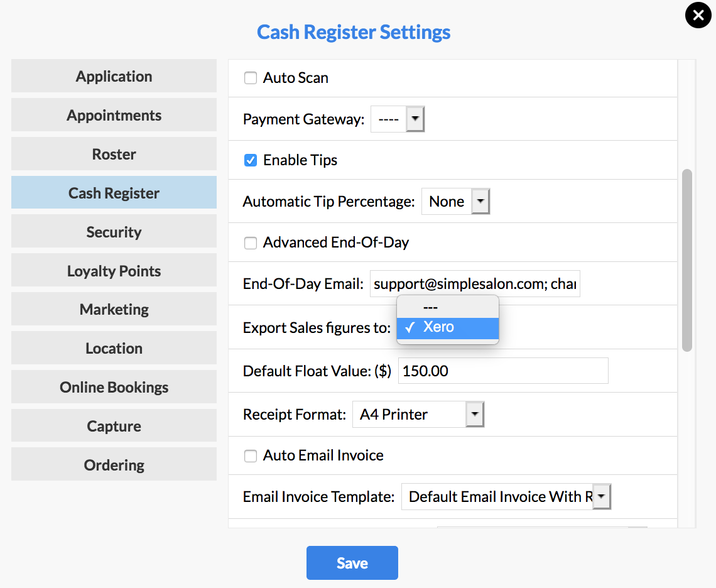Switch to the Roster tab

click(114, 153)
